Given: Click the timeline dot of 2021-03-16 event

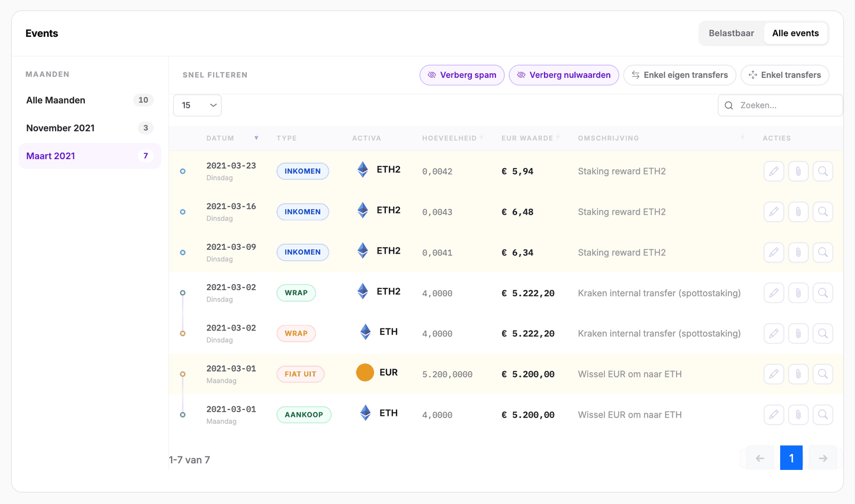Looking at the screenshot, I should click(183, 212).
